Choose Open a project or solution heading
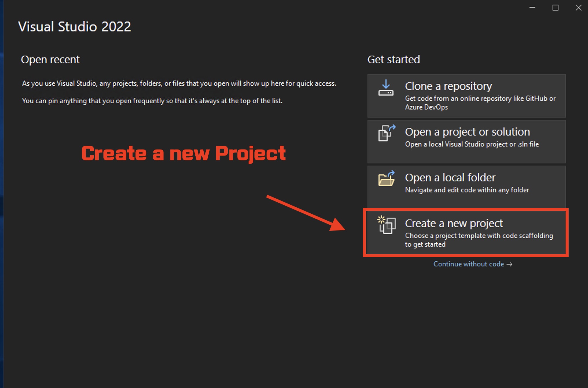The image size is (588, 388). pos(467,132)
